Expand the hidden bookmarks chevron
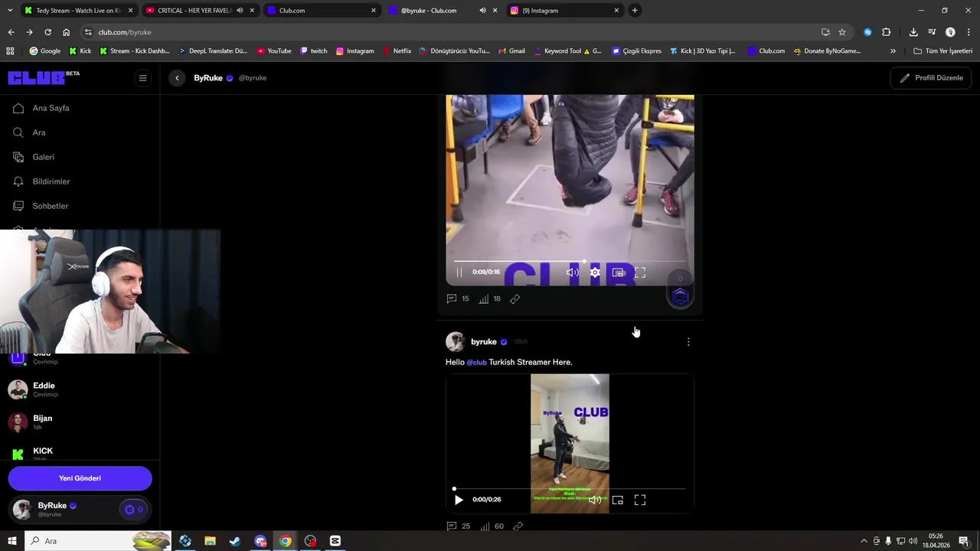The height and width of the screenshot is (551, 980). tap(893, 51)
